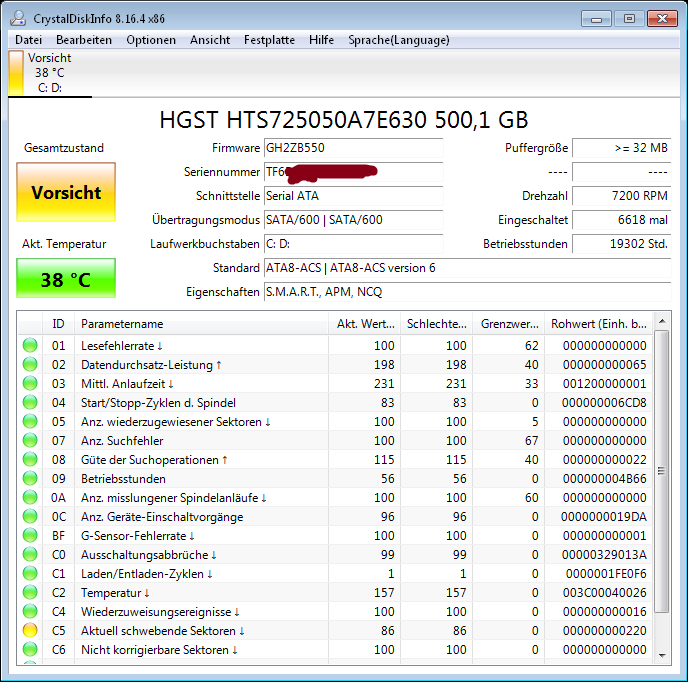Viewport: 688px width, 682px height.
Task: Open the Sprache(Language) menu
Action: 399,40
